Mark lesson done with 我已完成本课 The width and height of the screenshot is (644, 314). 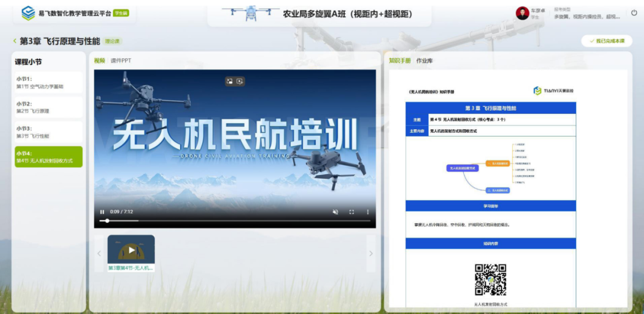[x=606, y=41]
